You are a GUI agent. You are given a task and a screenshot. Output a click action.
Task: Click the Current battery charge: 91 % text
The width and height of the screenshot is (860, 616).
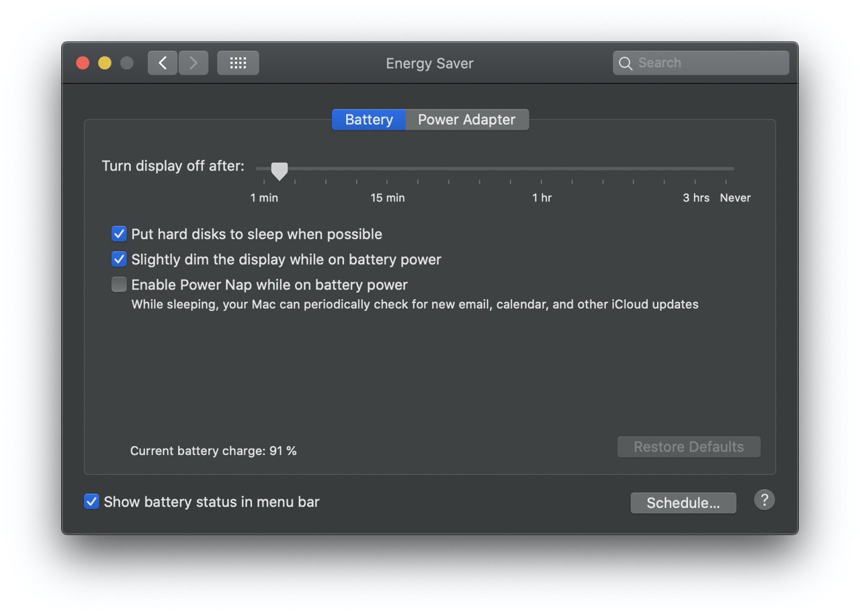point(214,451)
